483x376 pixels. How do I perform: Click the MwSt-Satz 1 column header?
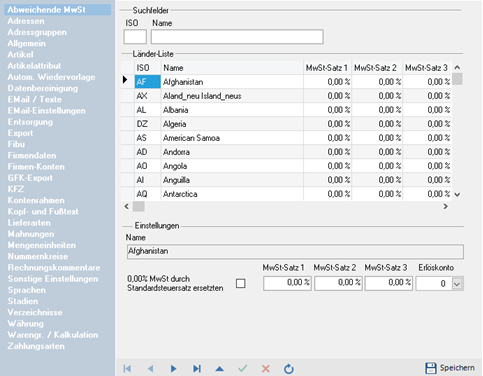[327, 68]
